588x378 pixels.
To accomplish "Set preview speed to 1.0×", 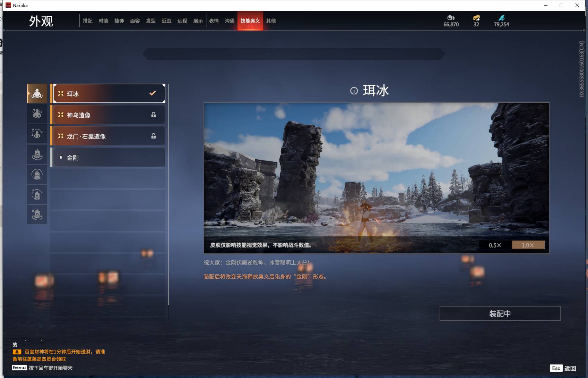I will pos(528,245).
